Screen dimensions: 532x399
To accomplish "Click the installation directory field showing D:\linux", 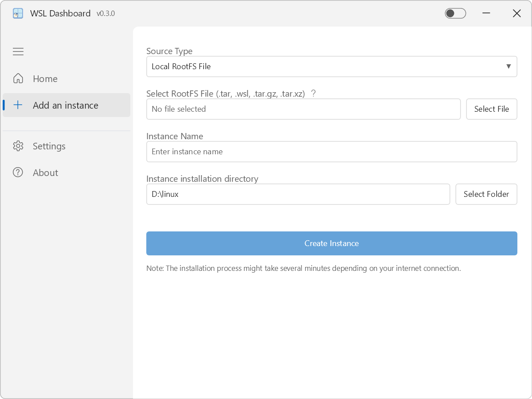I will [298, 194].
